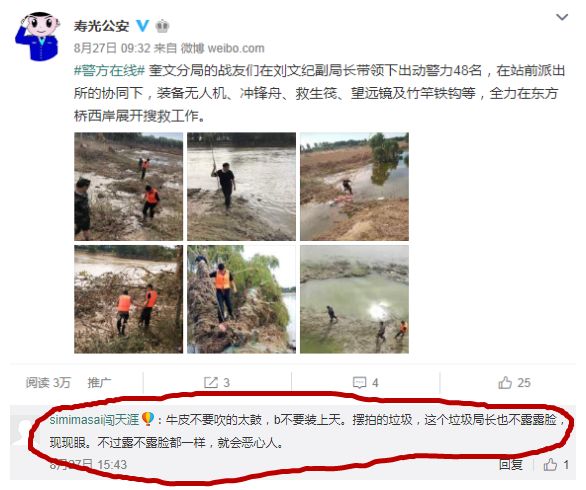Open the #警方在线# hashtag topic
This screenshot has height=490, width=586.
pos(109,70)
